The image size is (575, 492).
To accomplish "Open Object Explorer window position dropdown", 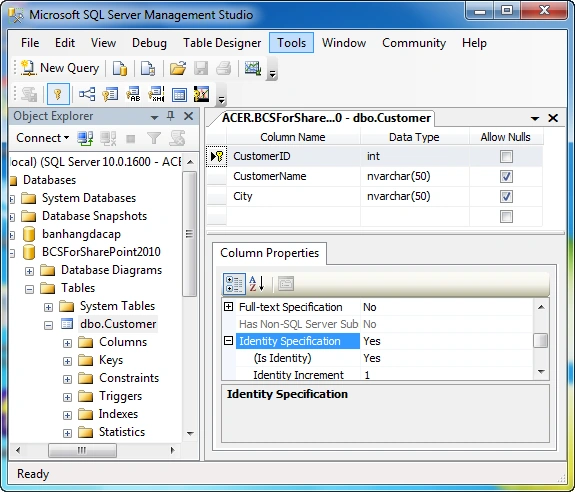I will 154,117.
